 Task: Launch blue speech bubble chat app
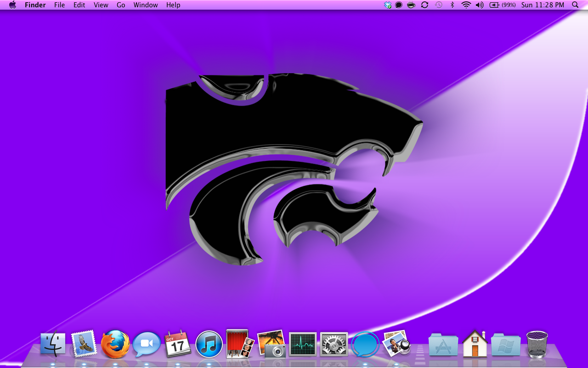(x=365, y=345)
